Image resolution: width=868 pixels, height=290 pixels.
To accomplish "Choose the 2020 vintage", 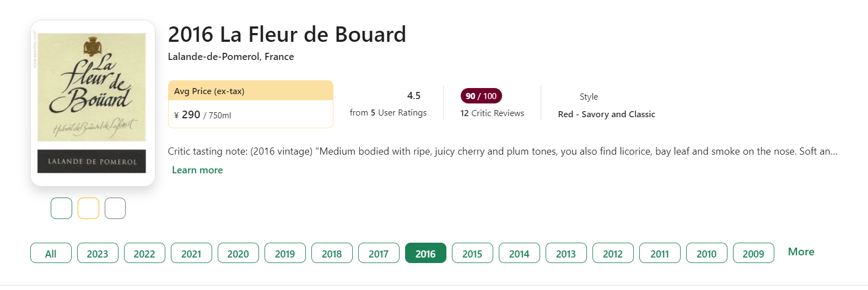I will coord(238,253).
